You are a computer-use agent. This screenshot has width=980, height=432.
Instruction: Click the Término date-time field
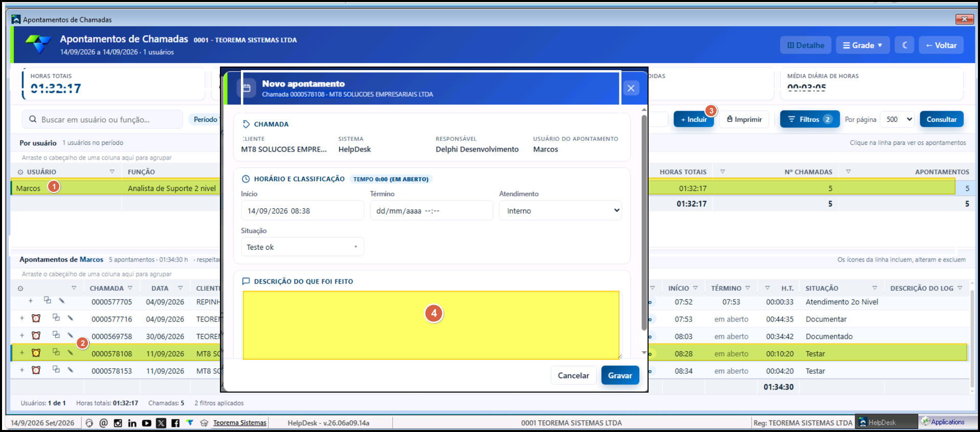(431, 210)
